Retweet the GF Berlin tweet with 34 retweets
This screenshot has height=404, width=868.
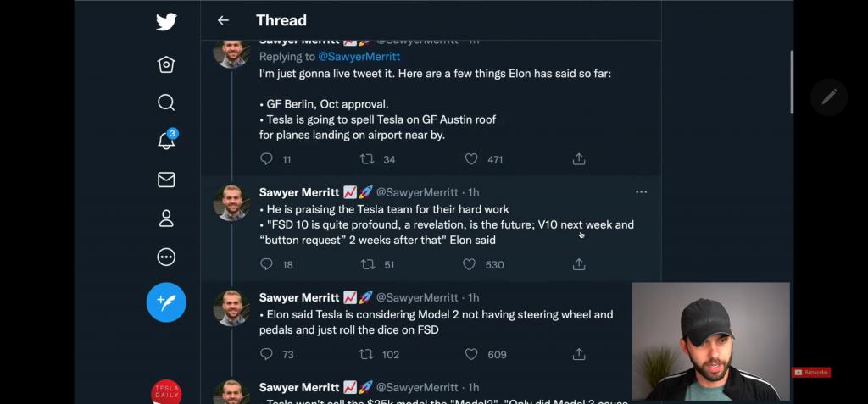tap(367, 159)
